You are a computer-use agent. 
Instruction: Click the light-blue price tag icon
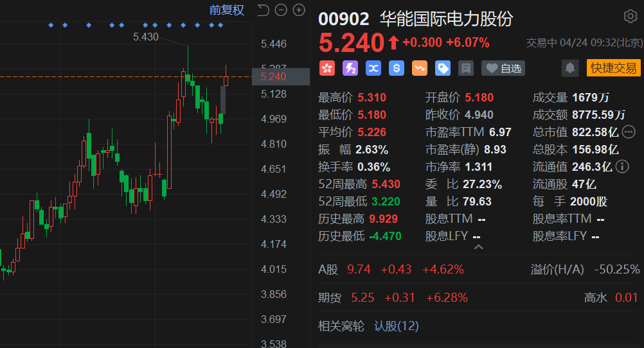coord(443,68)
